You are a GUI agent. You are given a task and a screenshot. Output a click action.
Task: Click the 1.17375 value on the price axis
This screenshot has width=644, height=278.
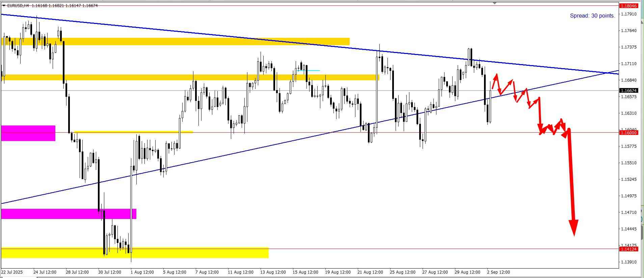point(629,47)
